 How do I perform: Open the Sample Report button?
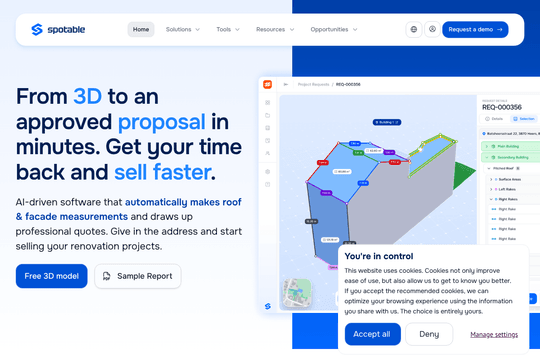point(138,276)
